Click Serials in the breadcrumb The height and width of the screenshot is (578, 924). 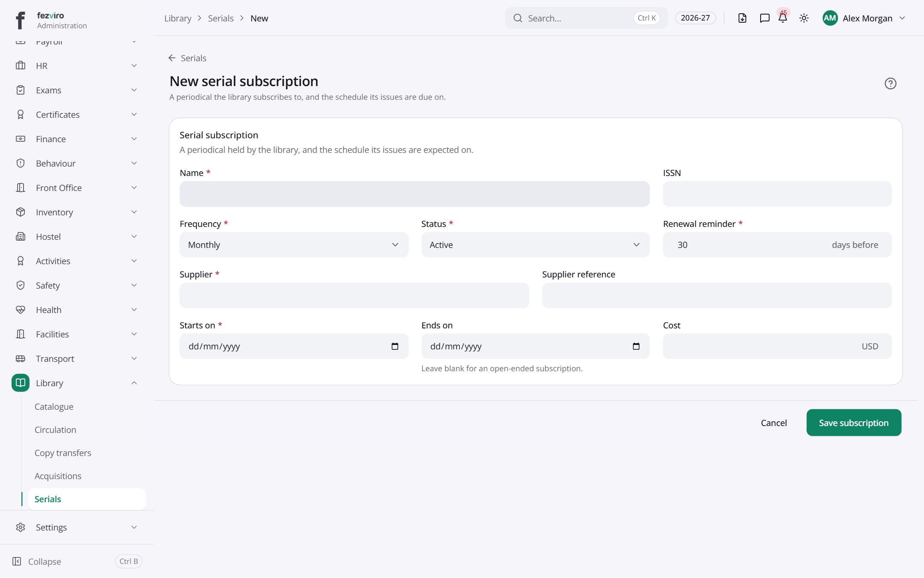[221, 18]
